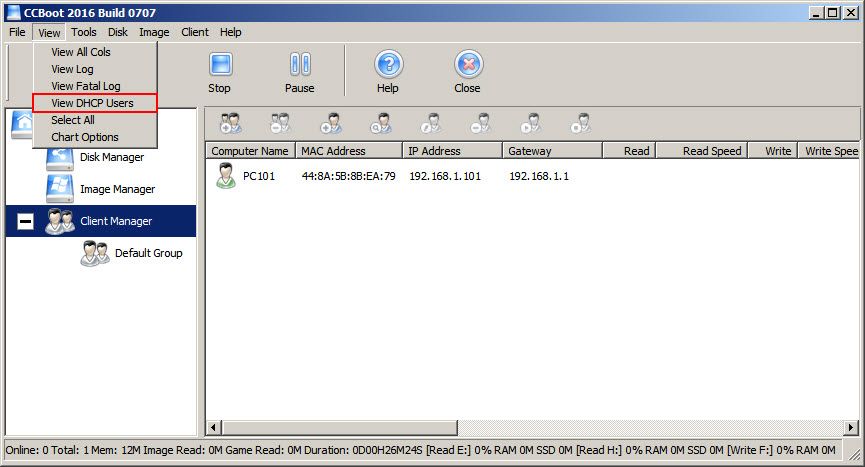Viewport: 865px width, 467px height.
Task: Open the Disk menu
Action: point(118,32)
